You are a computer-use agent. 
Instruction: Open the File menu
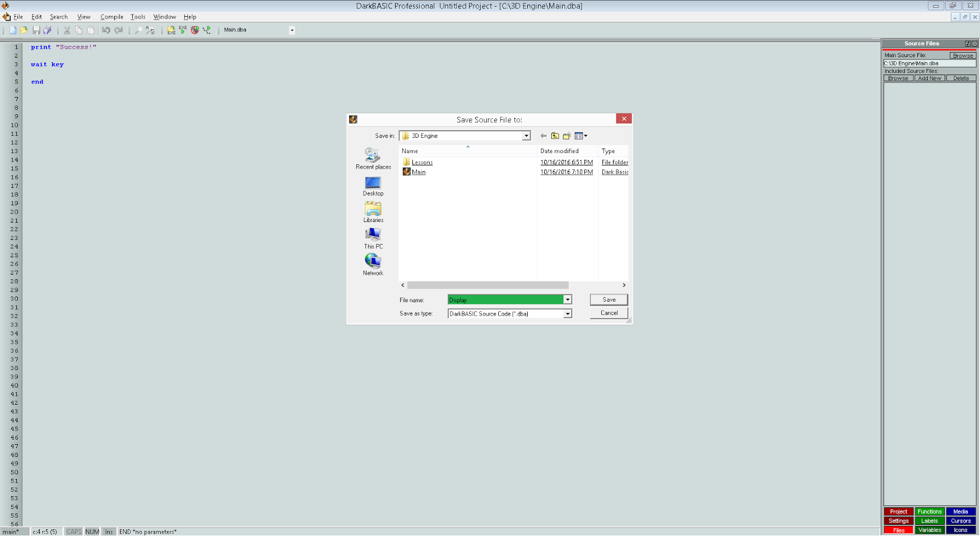pyautogui.click(x=18, y=17)
